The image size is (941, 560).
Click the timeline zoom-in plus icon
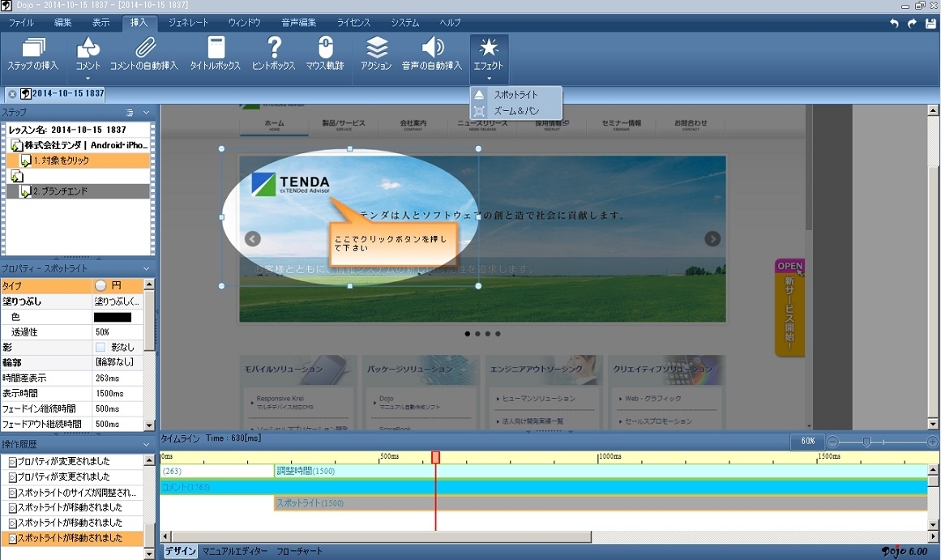pos(933,442)
